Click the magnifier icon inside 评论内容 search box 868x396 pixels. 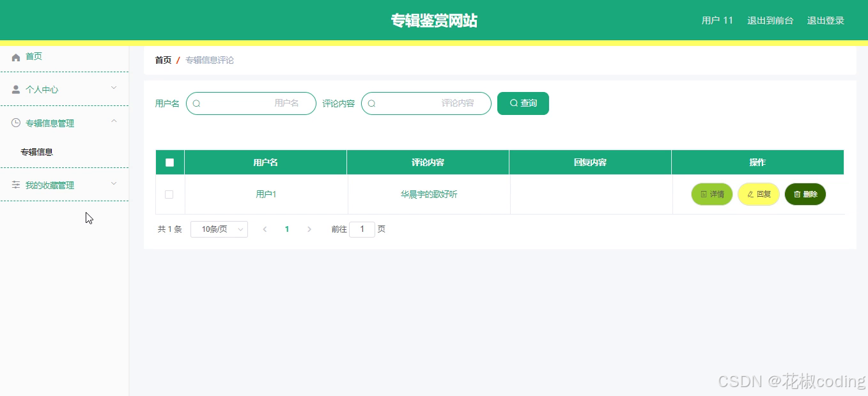pyautogui.click(x=371, y=103)
